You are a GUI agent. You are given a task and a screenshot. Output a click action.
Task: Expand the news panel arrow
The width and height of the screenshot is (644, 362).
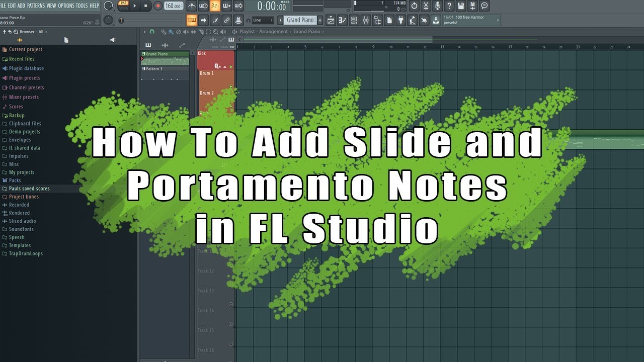coord(498,20)
